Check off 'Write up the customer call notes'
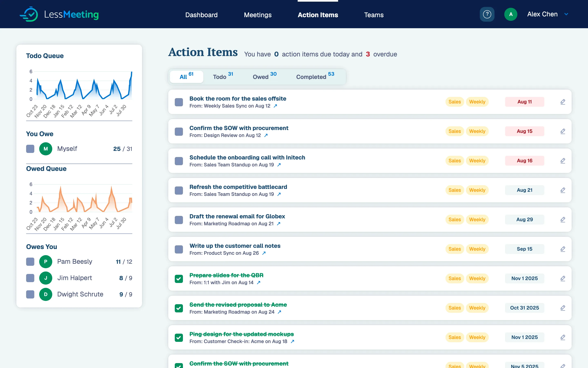588x368 pixels. point(179,249)
